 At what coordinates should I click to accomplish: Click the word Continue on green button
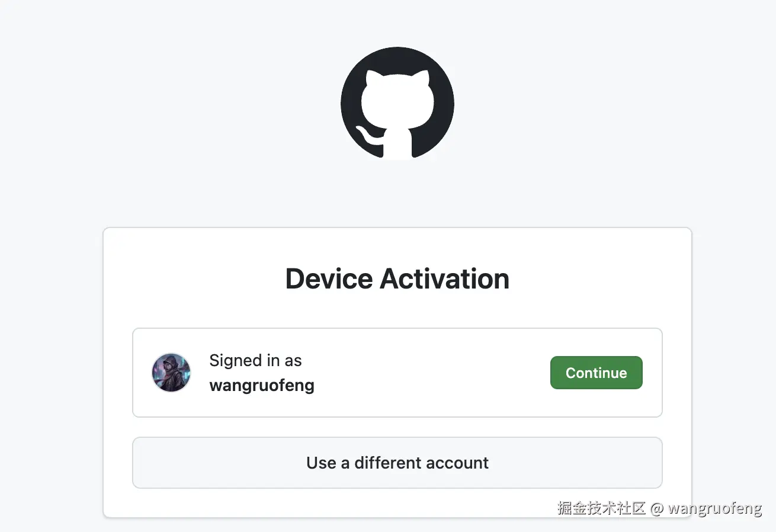click(597, 373)
